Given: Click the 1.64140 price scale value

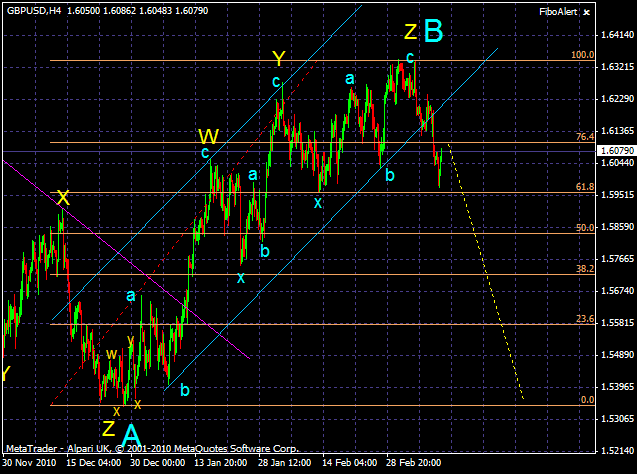Looking at the screenshot, I should (x=617, y=35).
